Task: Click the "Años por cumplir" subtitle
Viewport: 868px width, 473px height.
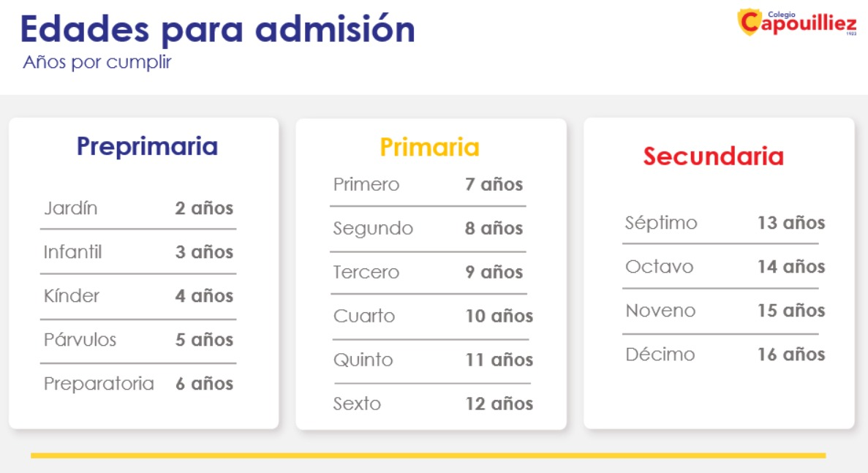Action: (x=97, y=62)
